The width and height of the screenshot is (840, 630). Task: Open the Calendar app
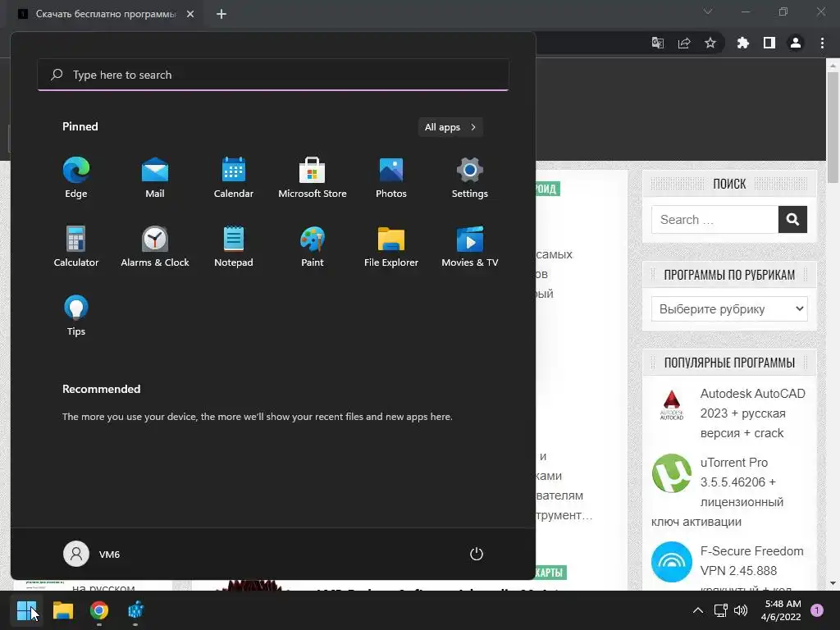[234, 178]
